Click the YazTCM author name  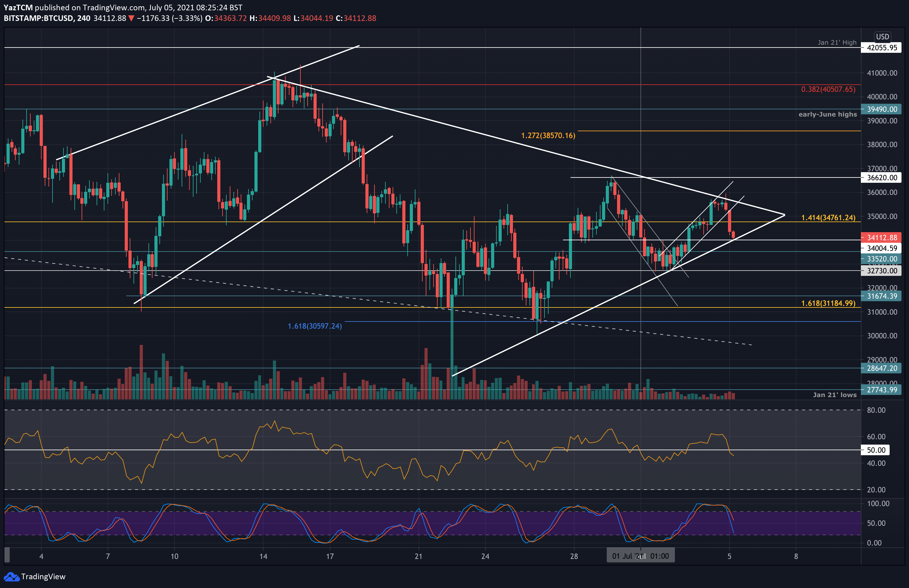18,7
